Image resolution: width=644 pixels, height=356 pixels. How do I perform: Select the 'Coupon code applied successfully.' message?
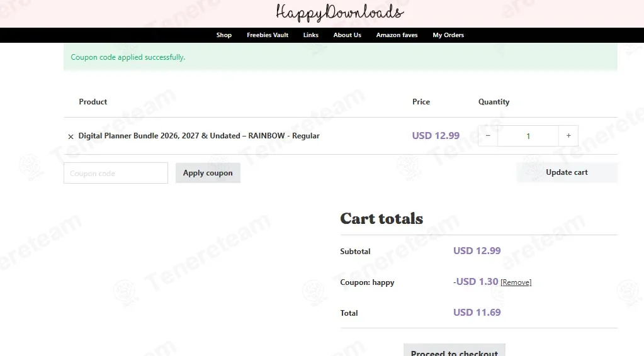click(128, 57)
